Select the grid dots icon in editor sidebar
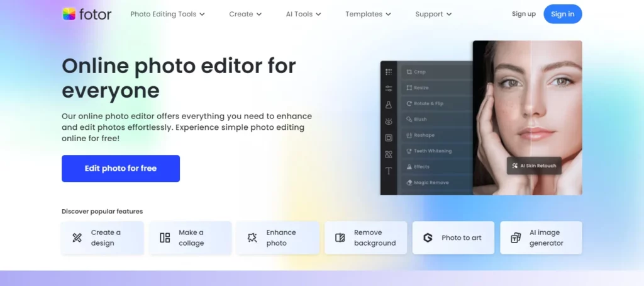Image resolution: width=644 pixels, height=286 pixels. tap(389, 72)
